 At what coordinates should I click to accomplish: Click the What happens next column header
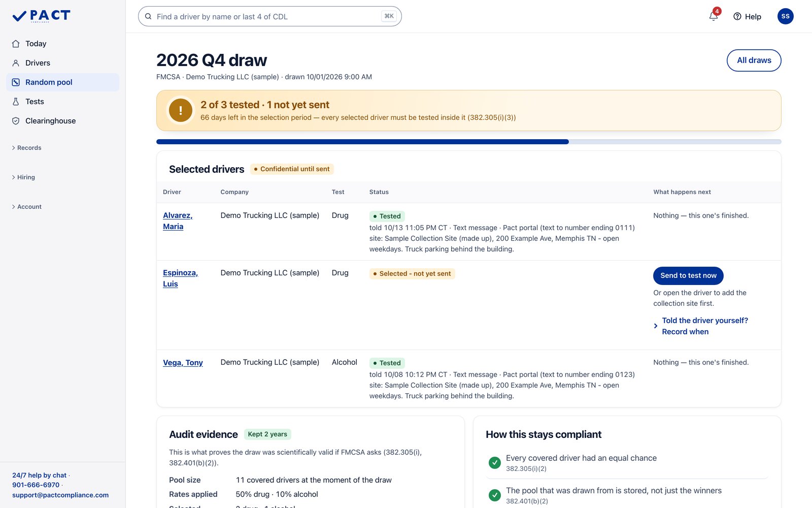pyautogui.click(x=682, y=192)
